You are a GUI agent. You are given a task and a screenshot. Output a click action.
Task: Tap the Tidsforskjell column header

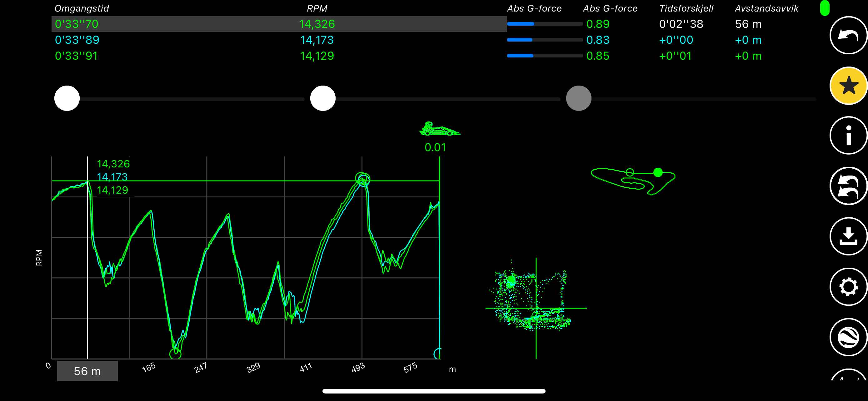(x=686, y=8)
